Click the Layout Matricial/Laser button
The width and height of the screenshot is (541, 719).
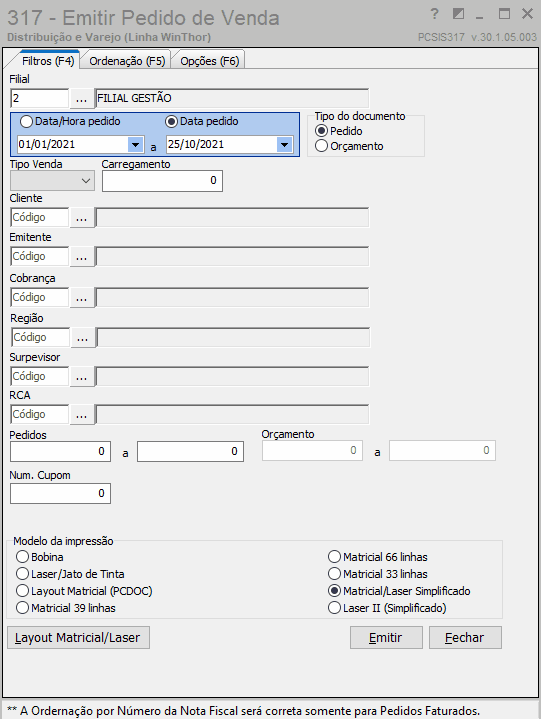click(78, 638)
